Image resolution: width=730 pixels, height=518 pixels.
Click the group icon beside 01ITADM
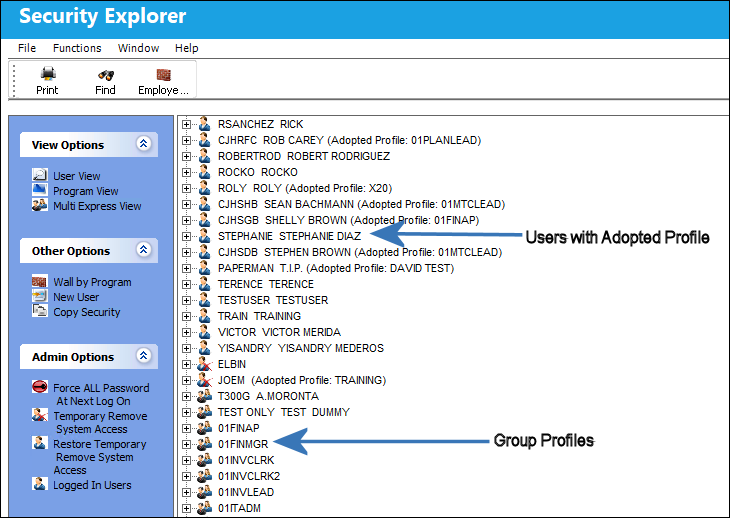[x=204, y=508]
